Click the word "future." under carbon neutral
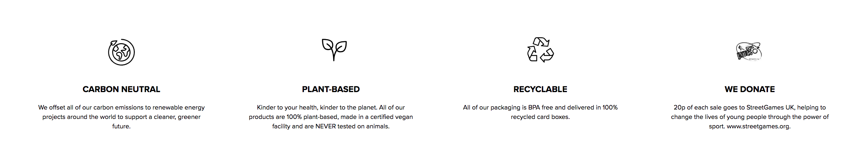The width and height of the screenshot is (868, 165). tap(121, 127)
